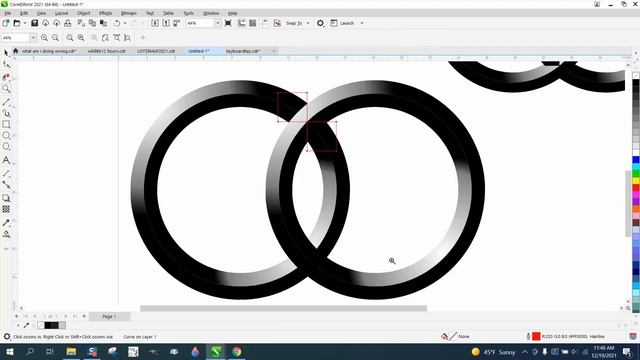
Task: Select the Text tool
Action: (6, 160)
